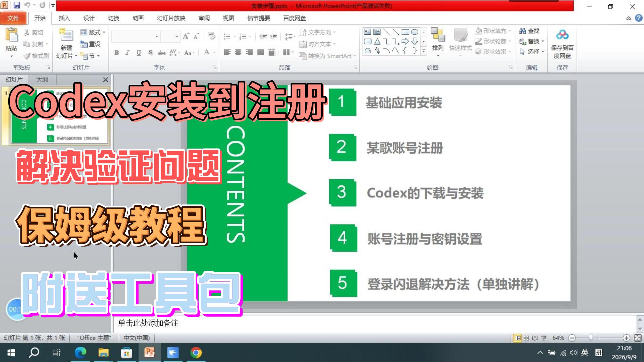The width and height of the screenshot is (644, 362).
Task: Click Save to Baidu Netdisk icon
Action: coord(562,35)
